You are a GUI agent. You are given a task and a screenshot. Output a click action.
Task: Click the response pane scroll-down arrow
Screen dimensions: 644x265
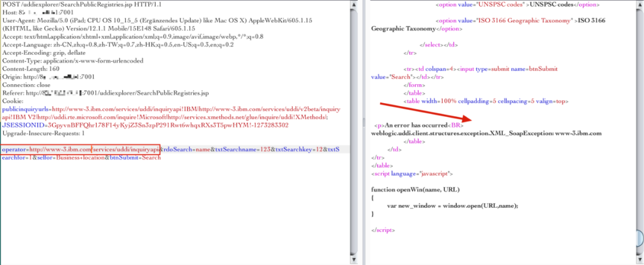tap(639, 260)
